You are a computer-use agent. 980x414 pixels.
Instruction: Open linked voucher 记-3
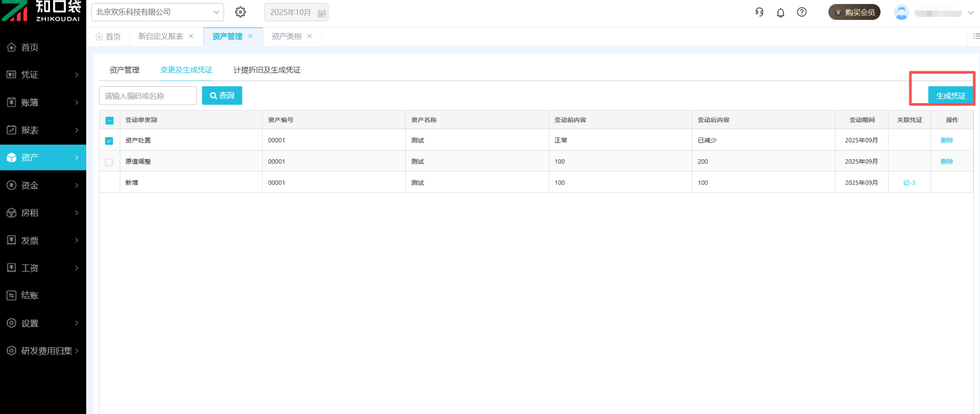[909, 183]
